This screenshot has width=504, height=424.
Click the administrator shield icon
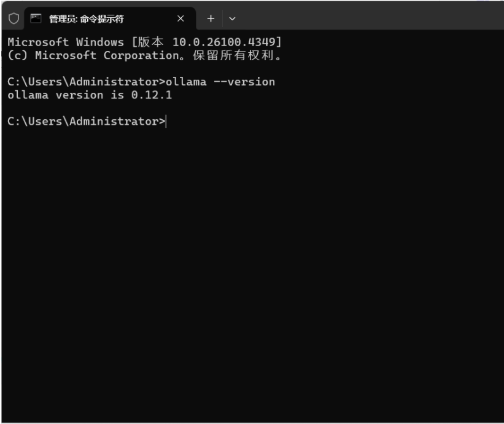14,18
